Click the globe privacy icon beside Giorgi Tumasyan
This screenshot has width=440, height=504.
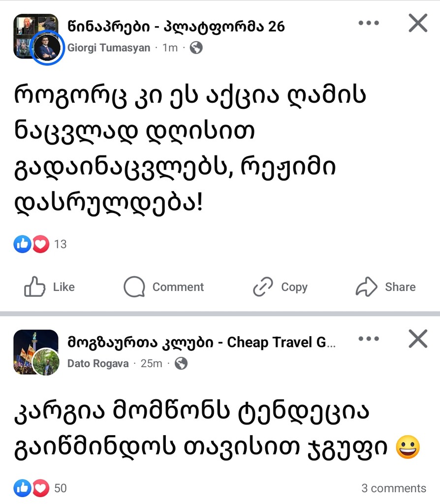pyautogui.click(x=196, y=48)
